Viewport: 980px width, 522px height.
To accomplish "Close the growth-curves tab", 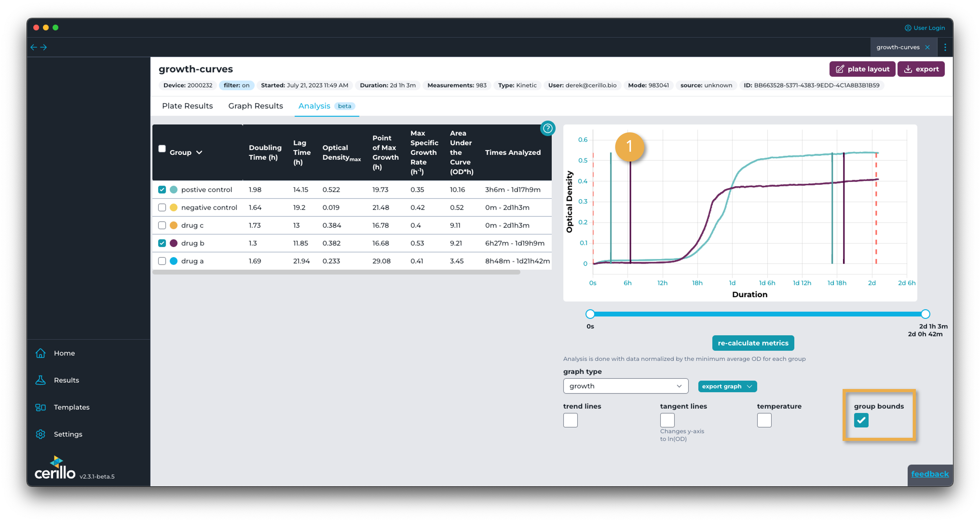I will 927,47.
